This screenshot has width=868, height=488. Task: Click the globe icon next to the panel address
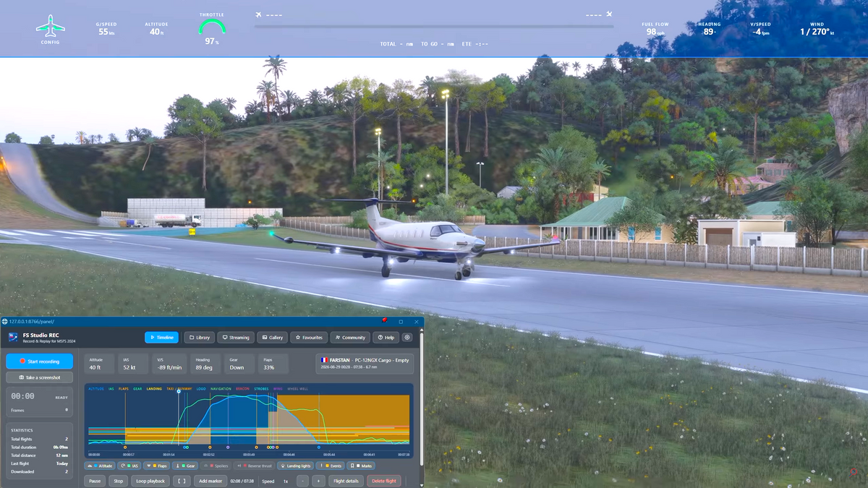click(x=4, y=321)
